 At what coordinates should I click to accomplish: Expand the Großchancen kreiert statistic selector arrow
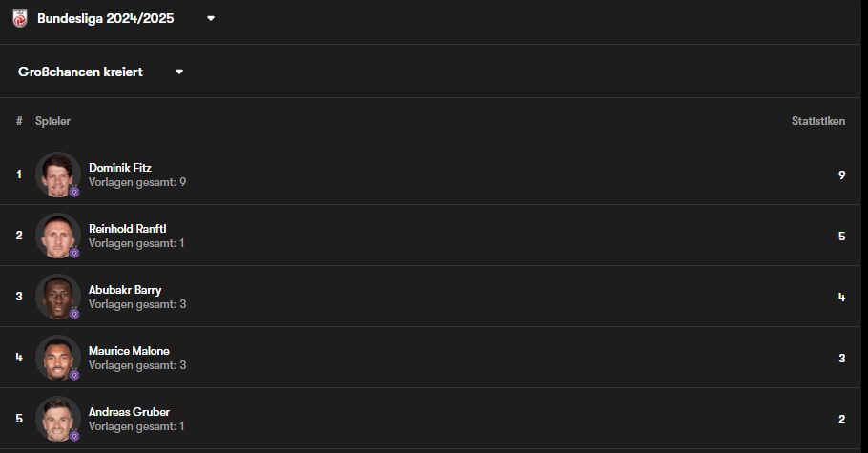(x=178, y=72)
